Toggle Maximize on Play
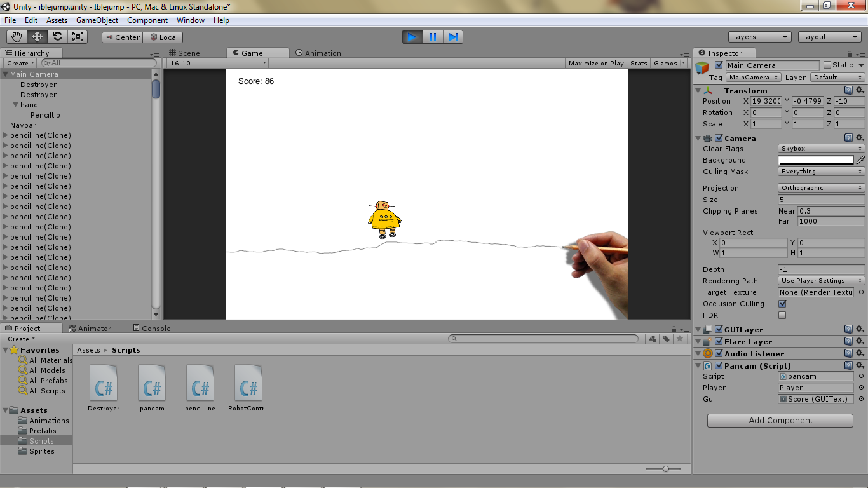Screen dimensions: 868x488 (596, 63)
